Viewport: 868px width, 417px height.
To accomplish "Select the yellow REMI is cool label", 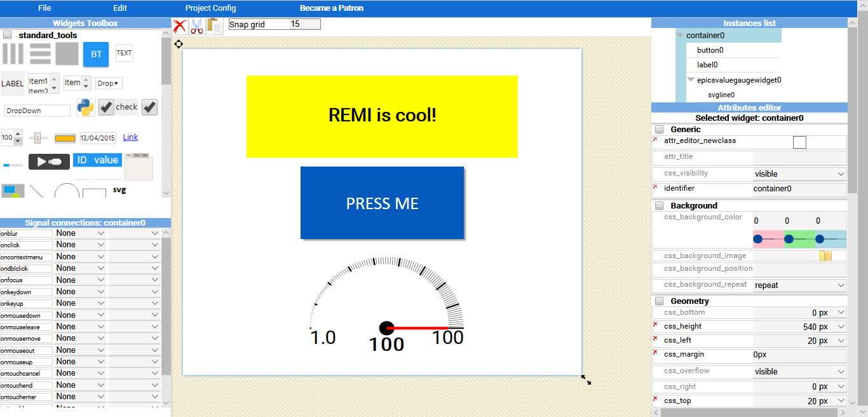I will 382,116.
